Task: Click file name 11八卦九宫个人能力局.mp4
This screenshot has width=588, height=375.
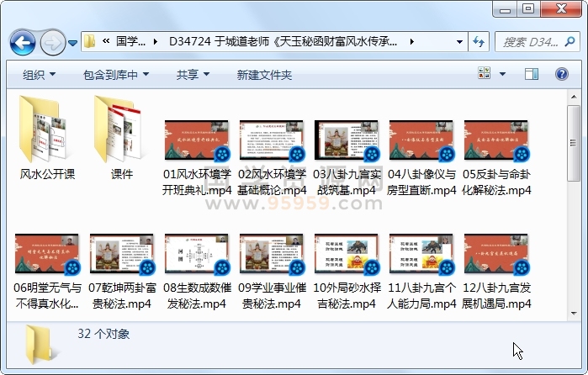Action: (421, 295)
